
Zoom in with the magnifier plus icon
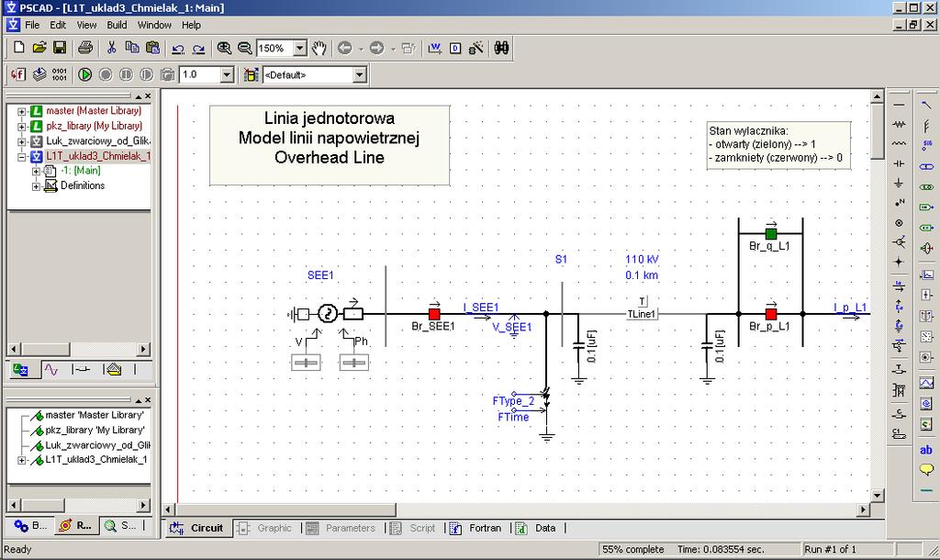tap(224, 48)
